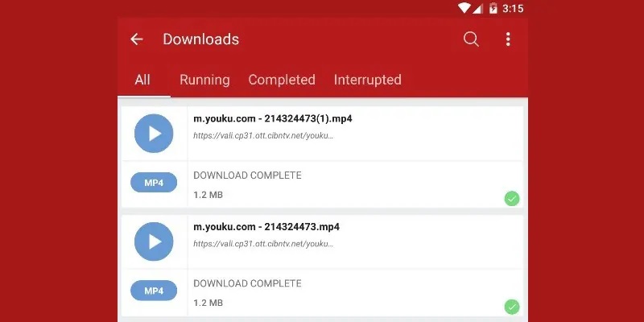644x322 pixels.
Task: Tap the cellular signal icon
Action: [477, 8]
